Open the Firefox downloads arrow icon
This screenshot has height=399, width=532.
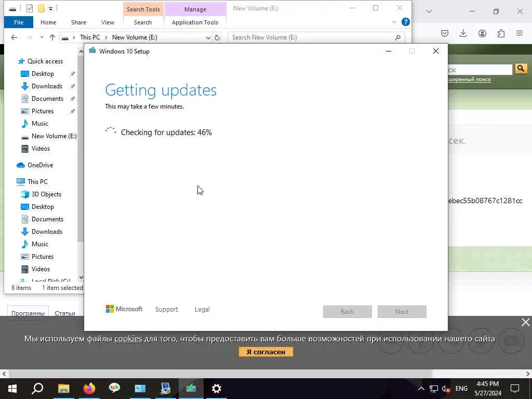(463, 33)
